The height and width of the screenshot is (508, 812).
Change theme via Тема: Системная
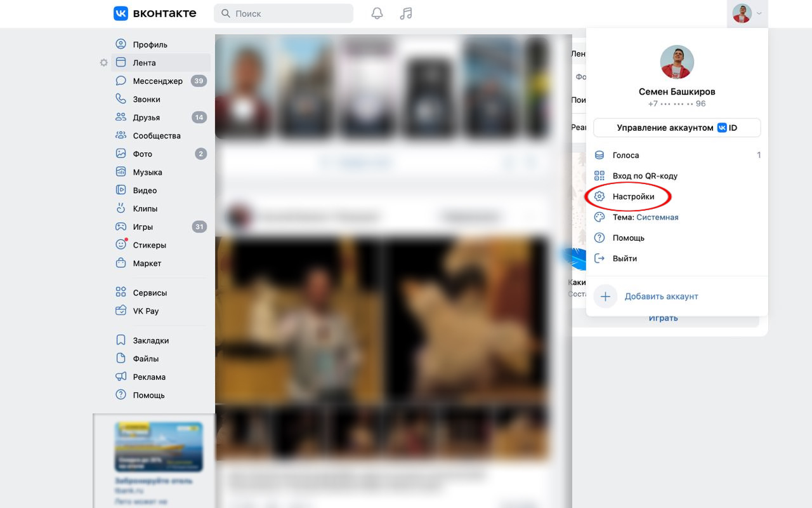coord(645,217)
